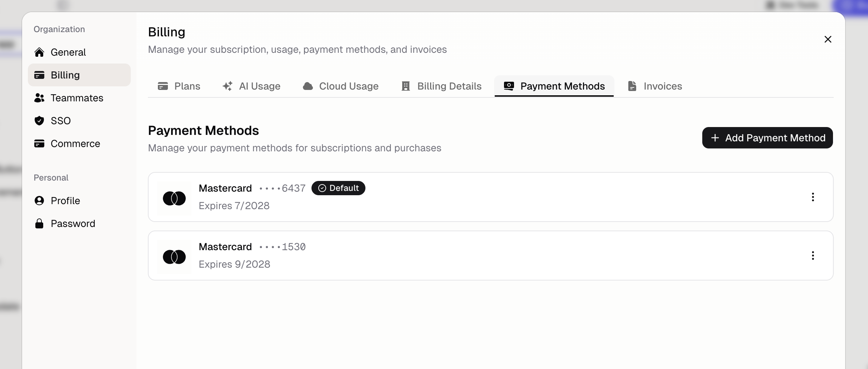Click the Commerce card icon

[39, 143]
